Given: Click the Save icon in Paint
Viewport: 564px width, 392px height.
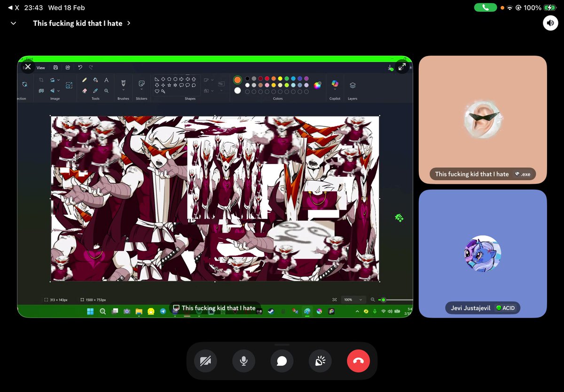Looking at the screenshot, I should [56, 68].
